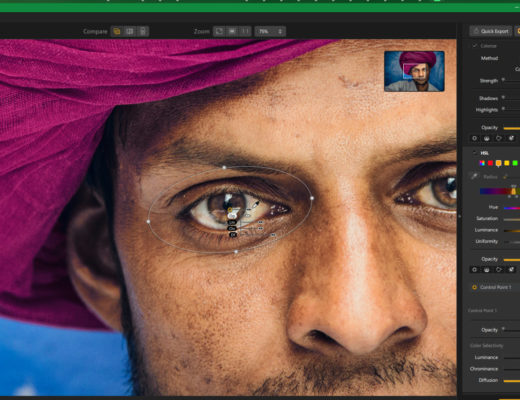This screenshot has height=400, width=520.
Task: Select the all-colors HSL swatch
Action: click(482, 163)
